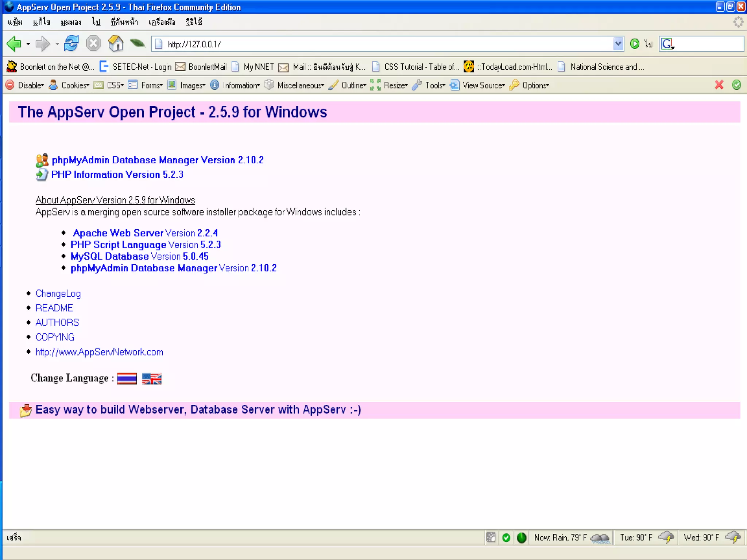Click the green Back arrow

point(14,44)
